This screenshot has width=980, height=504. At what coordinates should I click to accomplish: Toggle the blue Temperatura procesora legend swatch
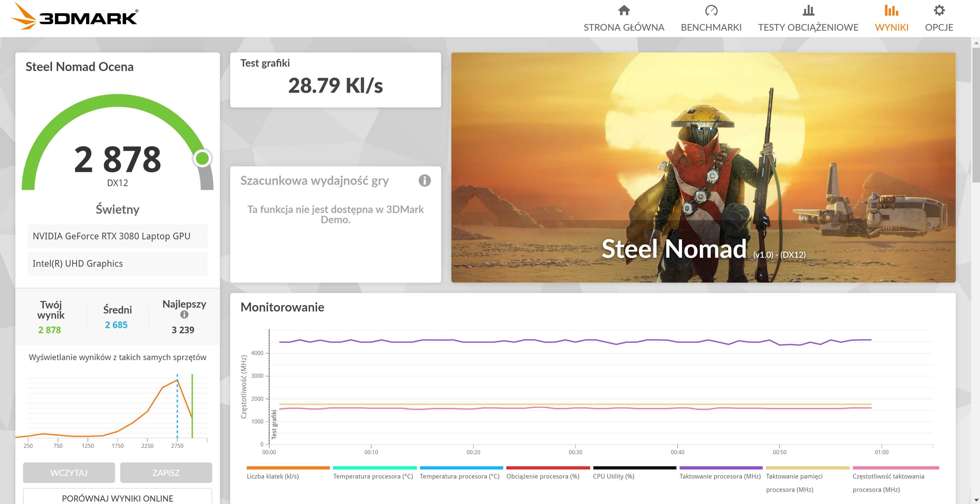pyautogui.click(x=461, y=467)
